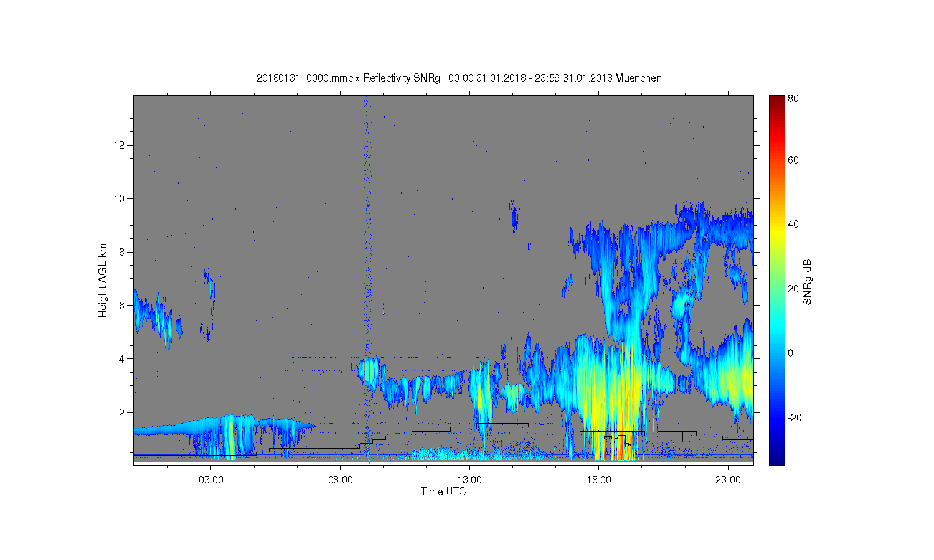Click the colorbar's 40 value label
Image resolution: width=934 pixels, height=560 pixels.
793,224
